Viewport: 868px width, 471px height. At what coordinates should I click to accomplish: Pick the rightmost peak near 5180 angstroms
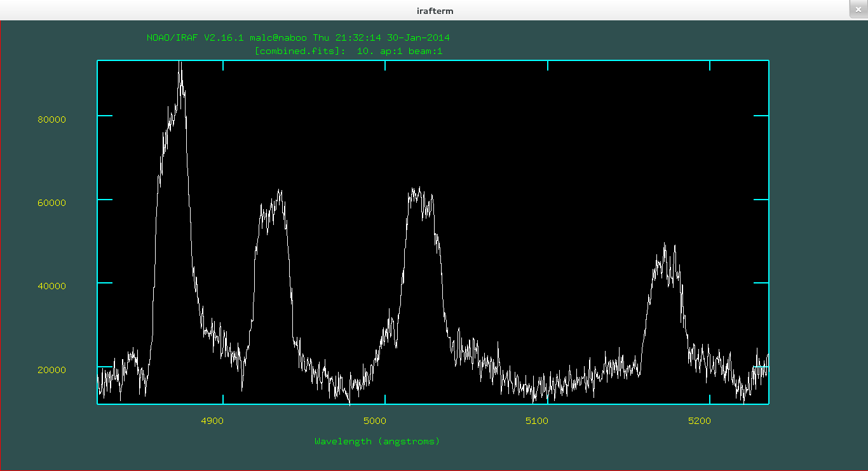pyautogui.click(x=665, y=246)
